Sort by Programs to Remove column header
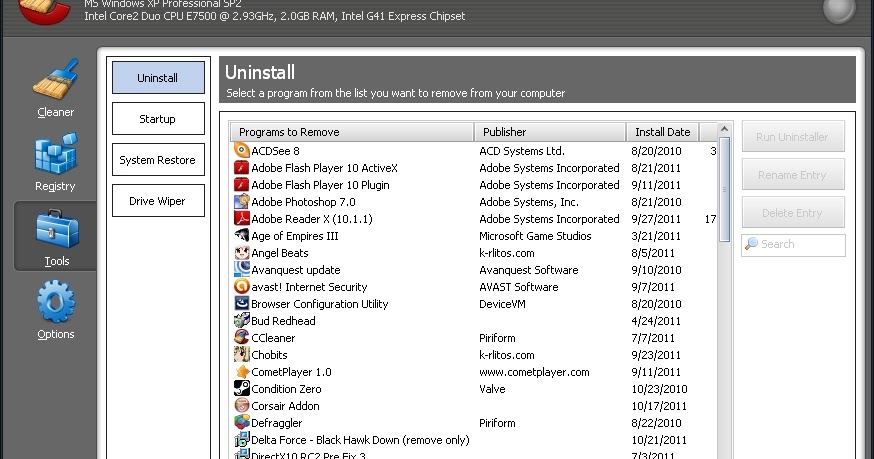 [351, 132]
